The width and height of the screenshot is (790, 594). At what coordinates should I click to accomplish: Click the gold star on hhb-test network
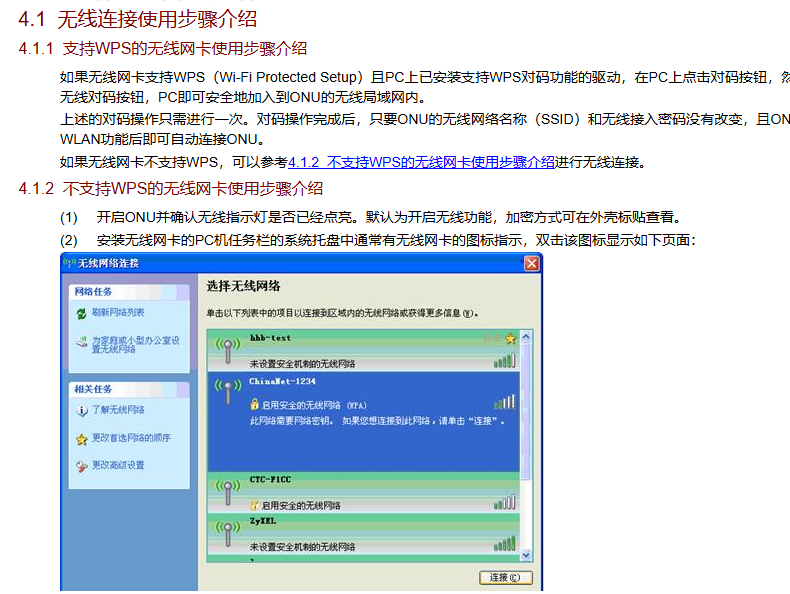[x=511, y=339]
